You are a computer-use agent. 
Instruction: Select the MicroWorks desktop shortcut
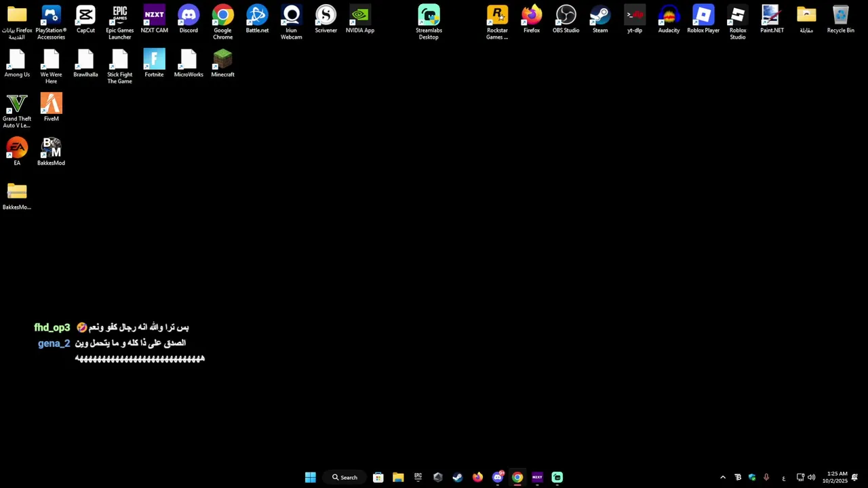tap(189, 64)
